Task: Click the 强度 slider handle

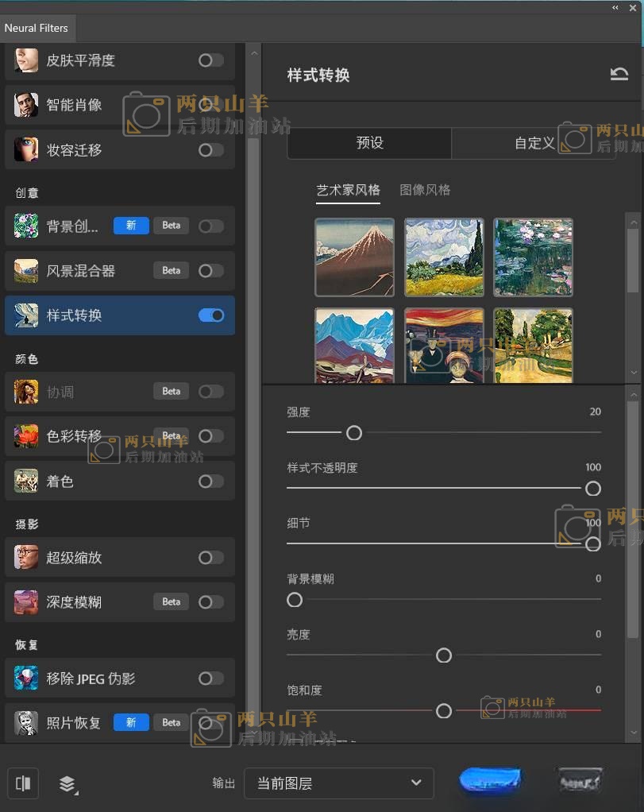Action: [x=354, y=432]
